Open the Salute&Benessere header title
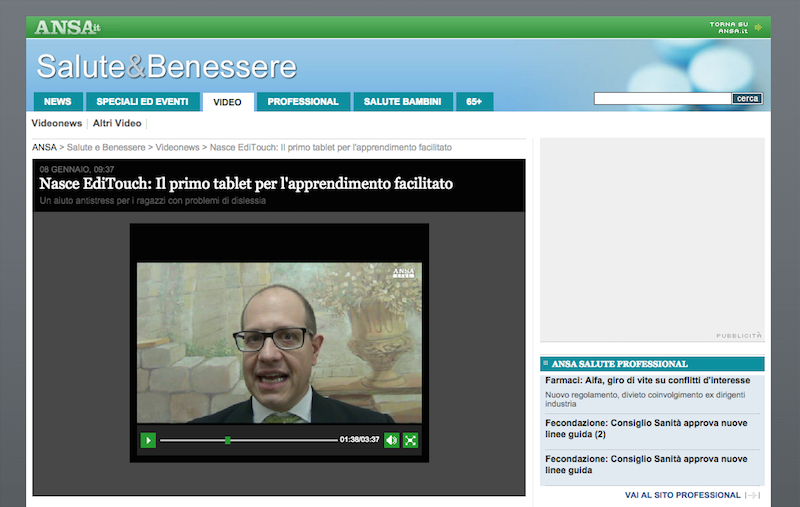The image size is (800, 507). 167,66
